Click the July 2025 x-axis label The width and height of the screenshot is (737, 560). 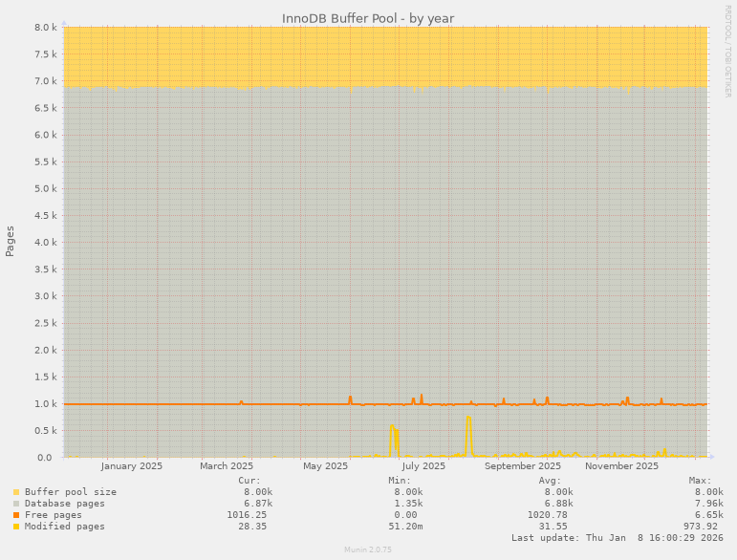pos(423,466)
